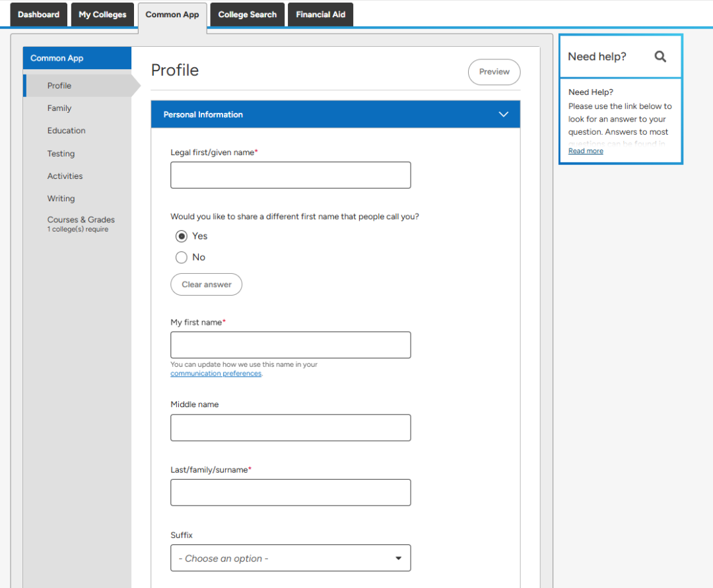Go to the Writing section
713x588 pixels.
61,199
